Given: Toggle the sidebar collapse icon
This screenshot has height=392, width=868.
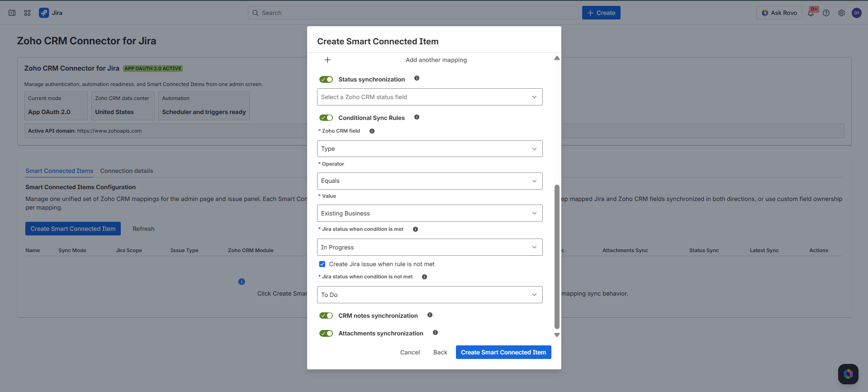Looking at the screenshot, I should 12,13.
